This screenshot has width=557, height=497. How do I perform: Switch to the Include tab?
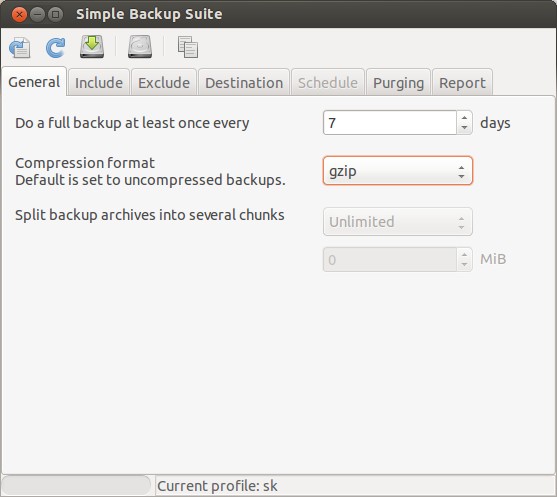(99, 83)
